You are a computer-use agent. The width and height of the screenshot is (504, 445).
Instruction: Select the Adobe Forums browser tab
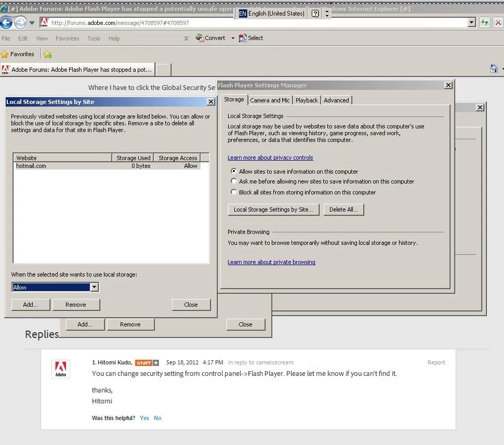pos(77,70)
